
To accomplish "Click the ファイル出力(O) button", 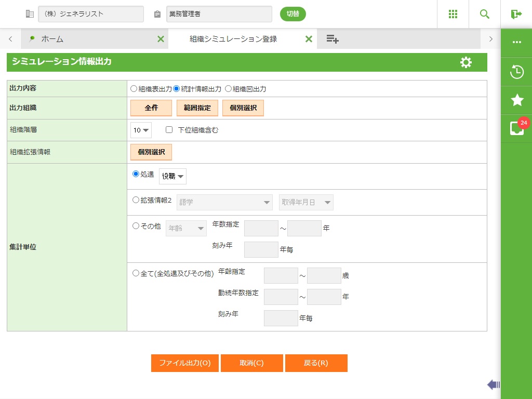I will (x=184, y=363).
